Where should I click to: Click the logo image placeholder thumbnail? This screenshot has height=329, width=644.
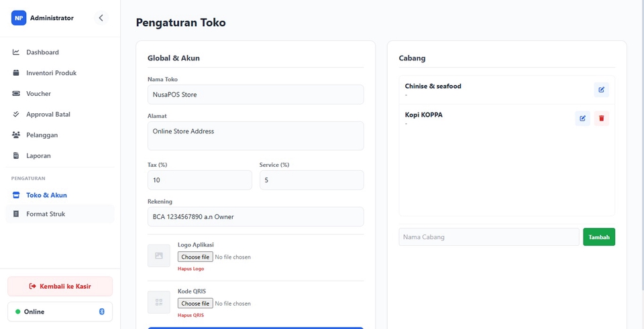pyautogui.click(x=159, y=256)
